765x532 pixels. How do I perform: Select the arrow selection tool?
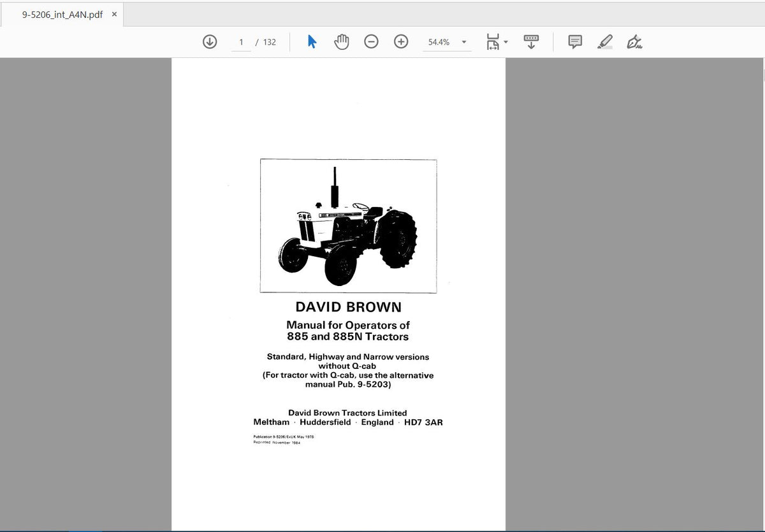312,41
